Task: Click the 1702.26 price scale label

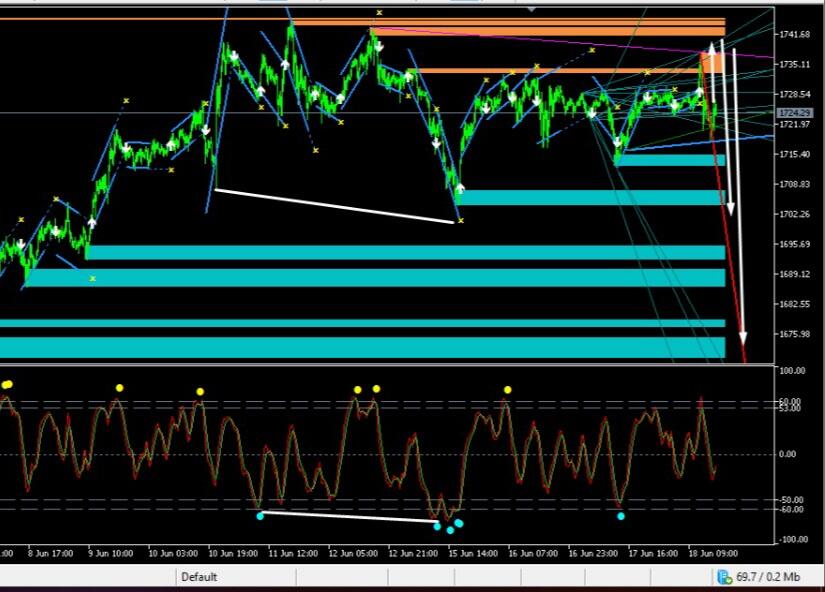Action: (x=795, y=214)
